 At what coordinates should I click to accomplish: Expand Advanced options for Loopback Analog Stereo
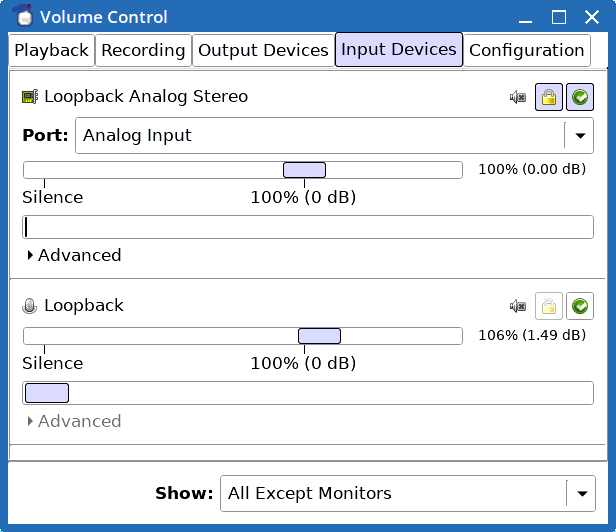pyautogui.click(x=74, y=255)
